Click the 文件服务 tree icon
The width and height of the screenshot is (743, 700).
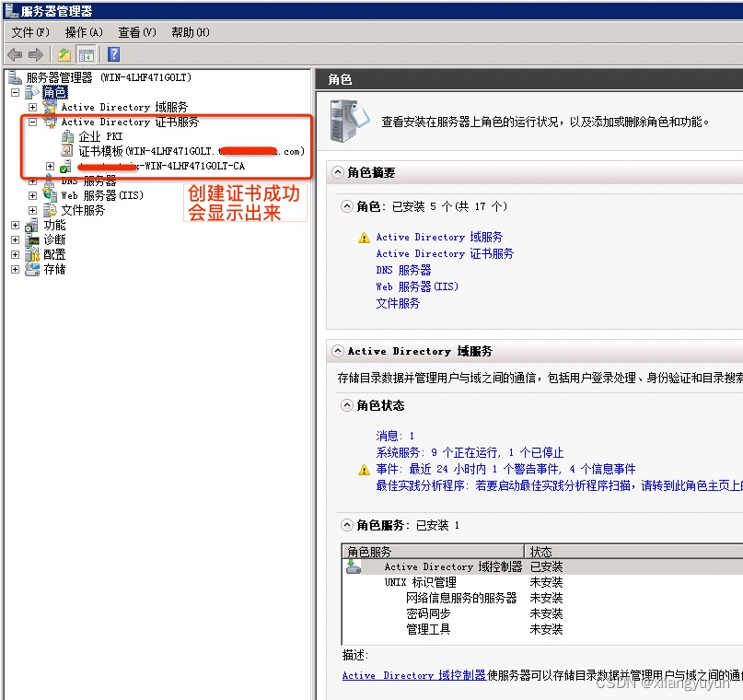coord(50,210)
